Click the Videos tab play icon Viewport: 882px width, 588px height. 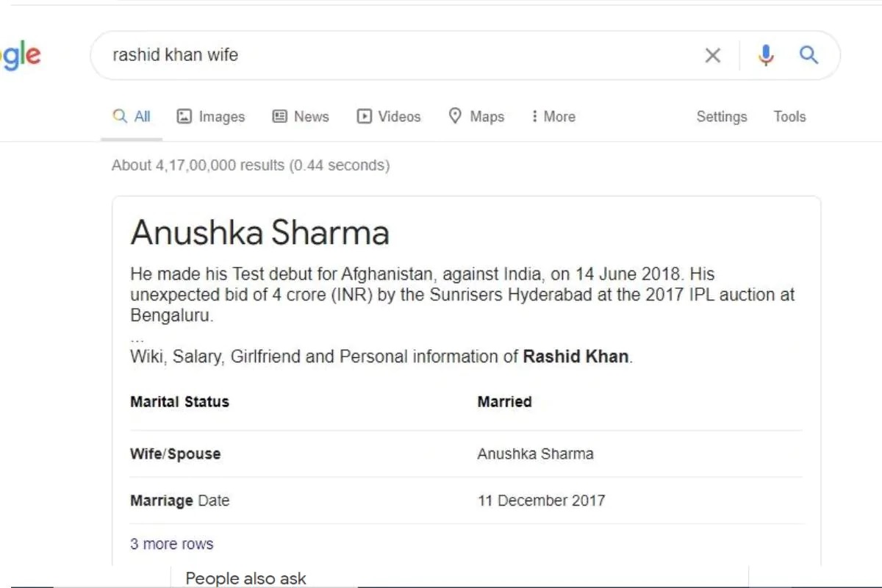tap(364, 116)
